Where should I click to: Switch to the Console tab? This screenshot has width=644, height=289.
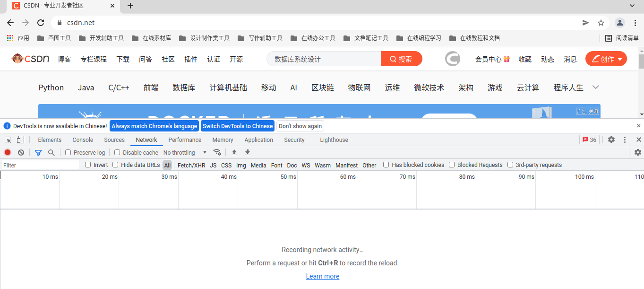(x=83, y=140)
